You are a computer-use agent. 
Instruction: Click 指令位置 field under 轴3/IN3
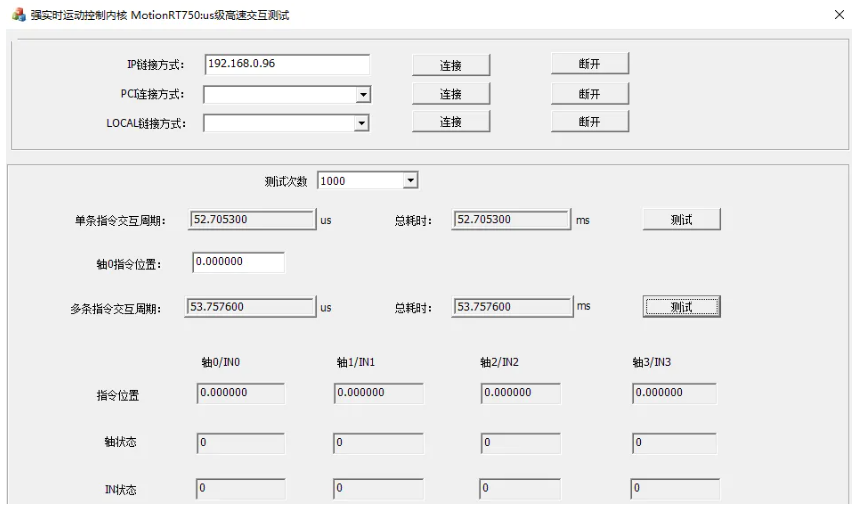click(674, 393)
